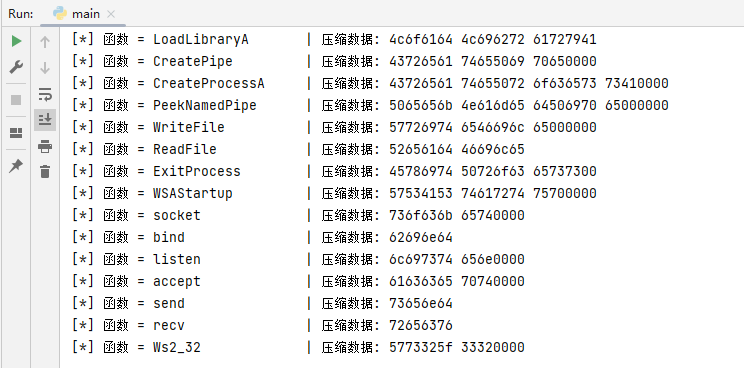This screenshot has height=368, width=744.
Task: Clear all console output with trash icon
Action: tap(45, 171)
